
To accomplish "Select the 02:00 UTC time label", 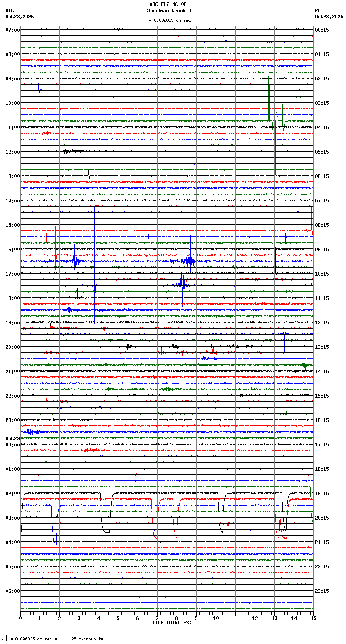I will click(13, 494).
